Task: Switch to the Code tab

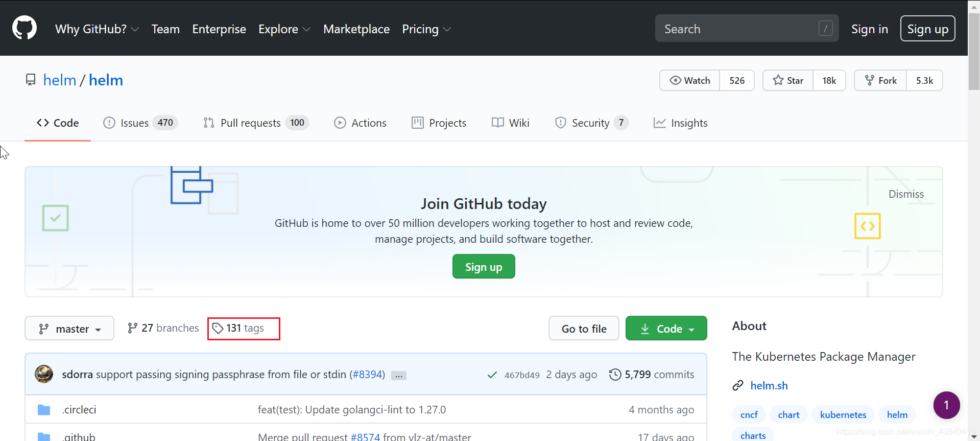Action: [58, 123]
